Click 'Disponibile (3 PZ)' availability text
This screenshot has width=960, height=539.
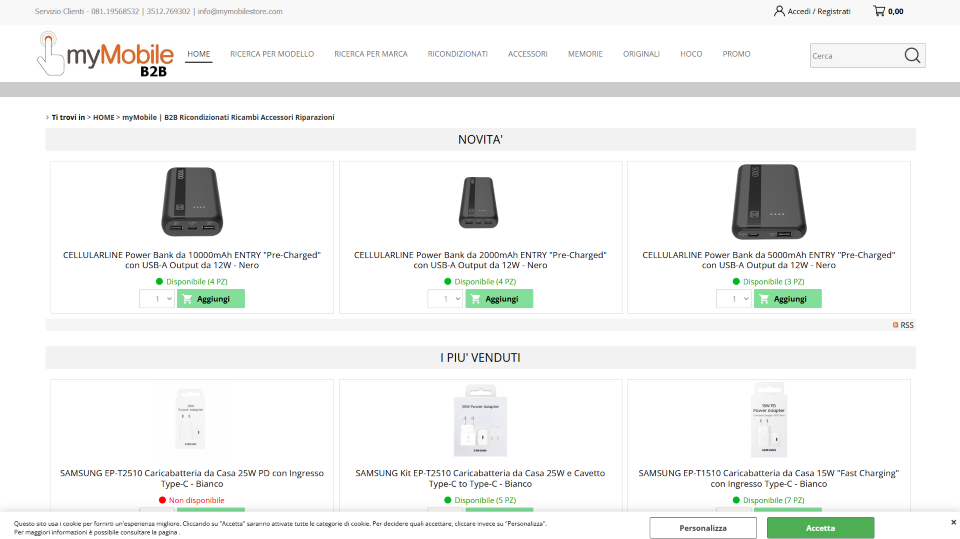pyautogui.click(x=774, y=282)
